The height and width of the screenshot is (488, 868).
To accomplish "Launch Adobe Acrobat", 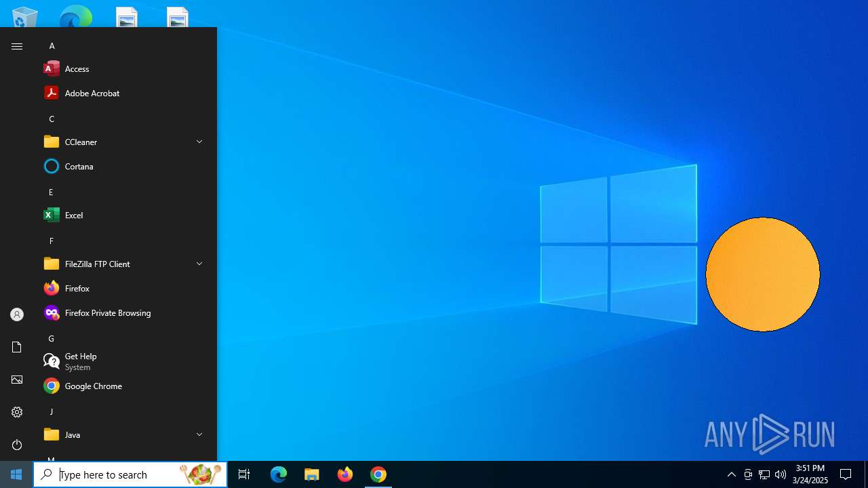I will coord(125,93).
